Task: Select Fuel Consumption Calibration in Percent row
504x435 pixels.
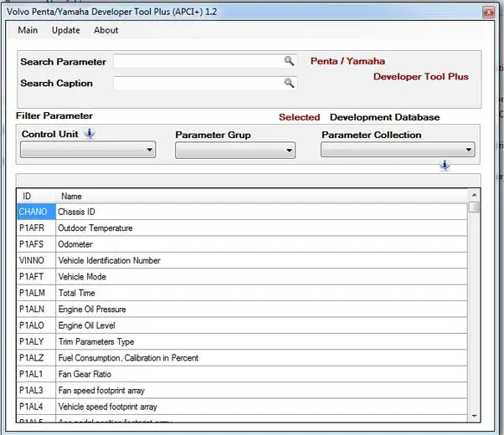Action: pos(242,358)
